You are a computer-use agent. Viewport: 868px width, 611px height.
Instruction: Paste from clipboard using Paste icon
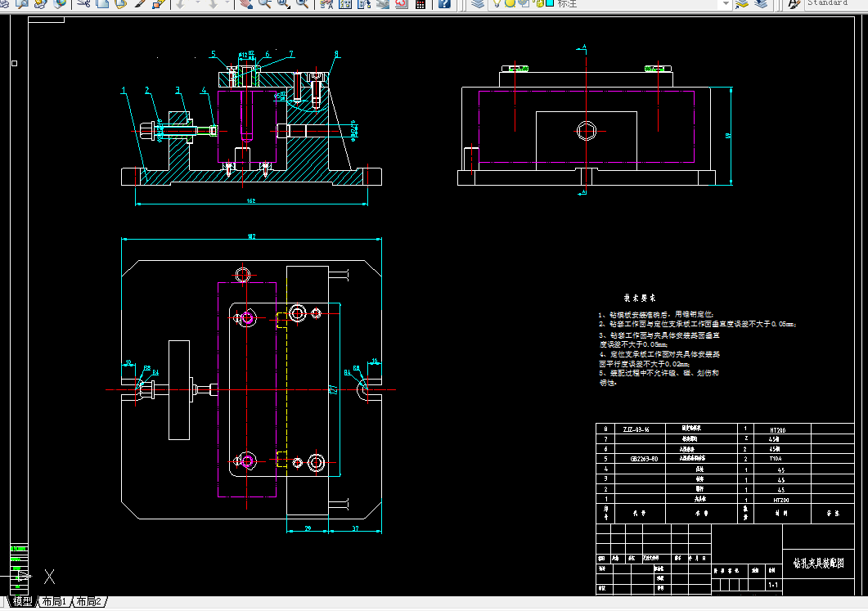[x=121, y=3]
